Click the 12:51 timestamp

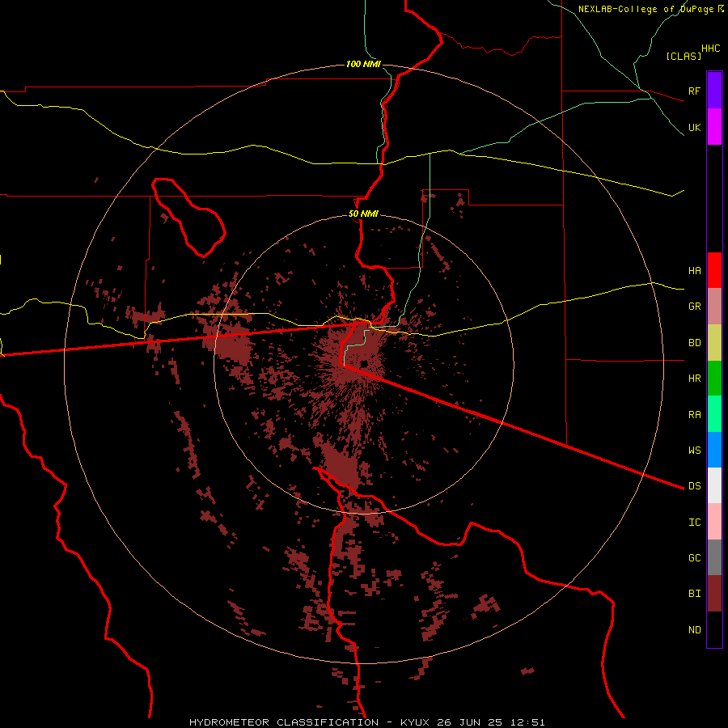click(527, 722)
